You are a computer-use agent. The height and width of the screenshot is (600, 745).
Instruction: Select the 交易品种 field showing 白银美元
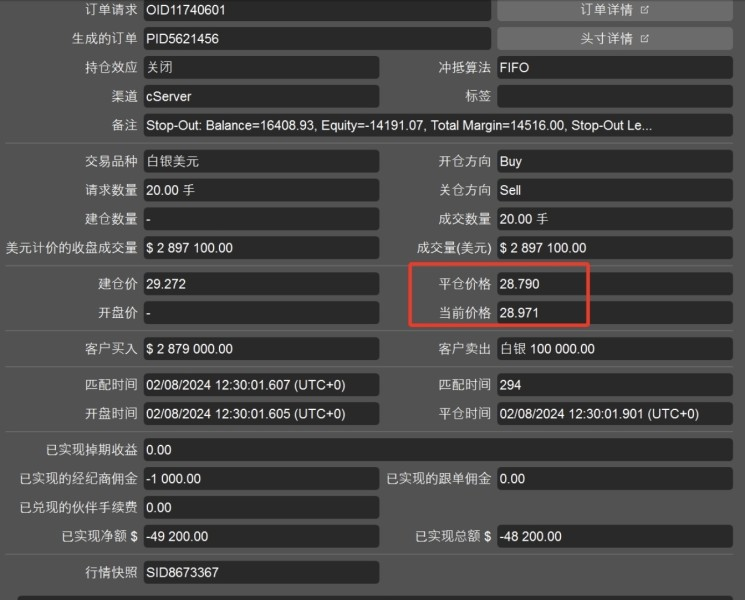point(260,161)
